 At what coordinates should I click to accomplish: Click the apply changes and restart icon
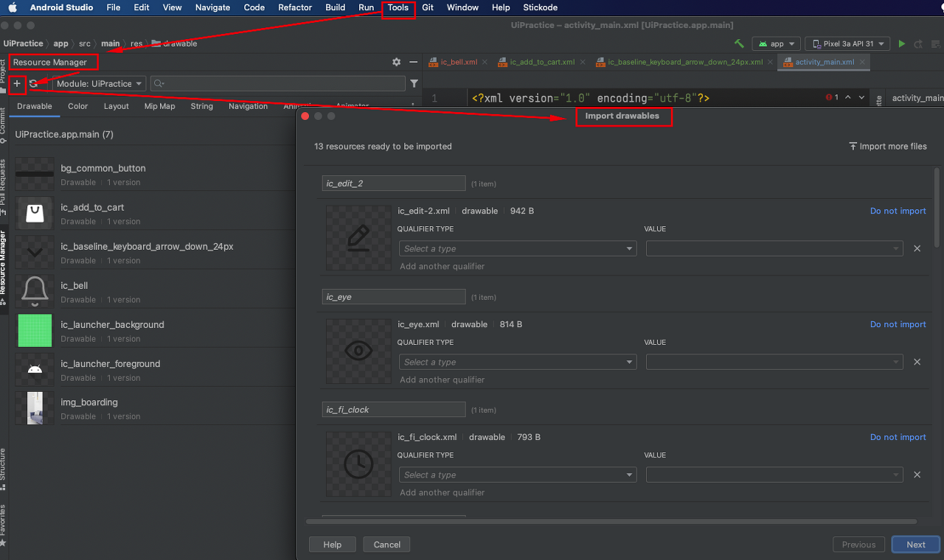tap(918, 43)
